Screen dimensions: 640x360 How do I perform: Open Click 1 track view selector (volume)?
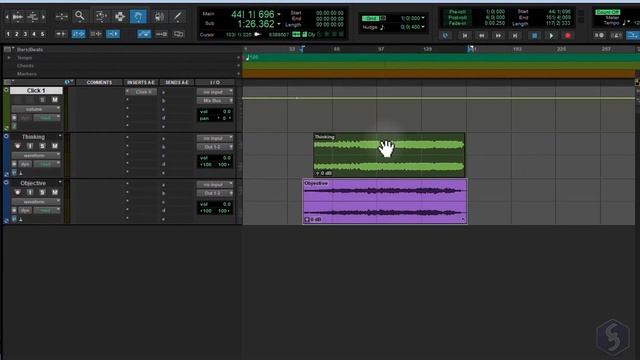pos(36,109)
